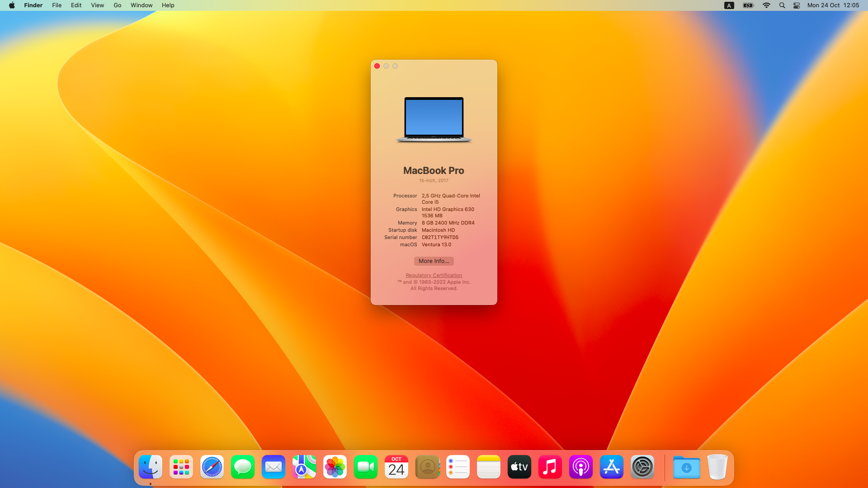Open System Settings gear icon
Screen dimensions: 868x488
coord(642,467)
